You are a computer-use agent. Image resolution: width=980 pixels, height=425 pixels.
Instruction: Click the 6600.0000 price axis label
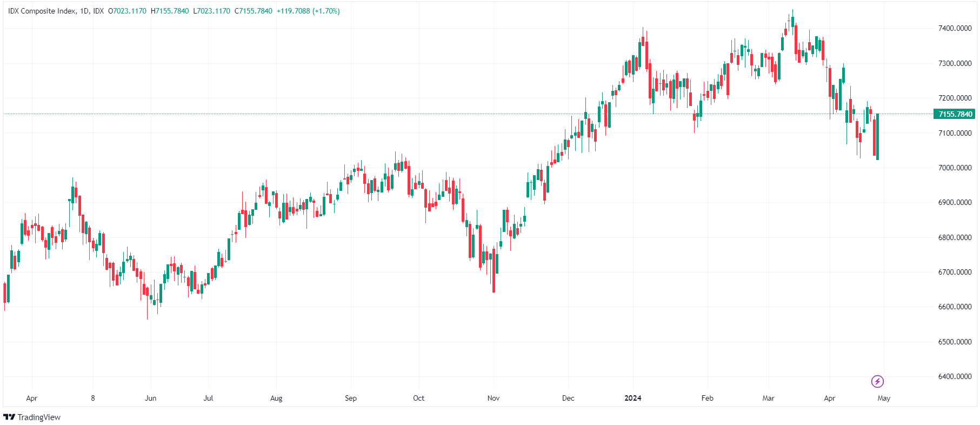pyautogui.click(x=955, y=307)
